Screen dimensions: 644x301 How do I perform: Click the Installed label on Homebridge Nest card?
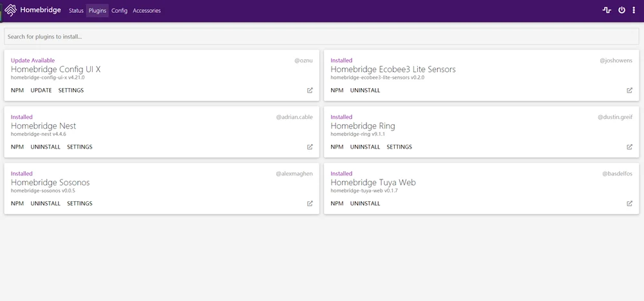click(x=21, y=117)
